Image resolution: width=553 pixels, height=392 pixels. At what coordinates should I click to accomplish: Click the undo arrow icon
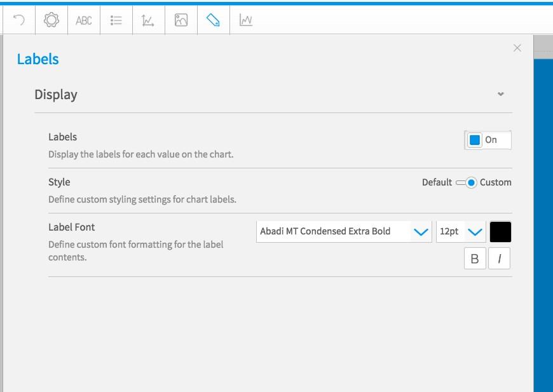pyautogui.click(x=19, y=20)
